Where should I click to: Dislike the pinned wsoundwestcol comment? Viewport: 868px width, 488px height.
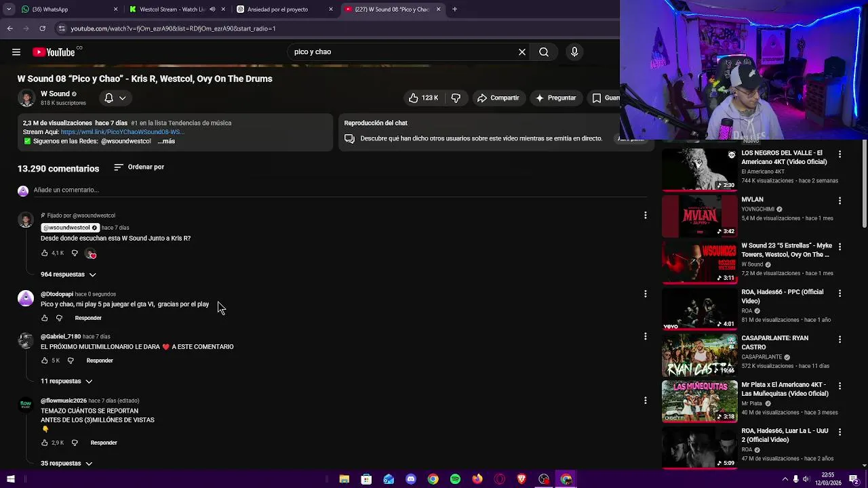[75, 253]
